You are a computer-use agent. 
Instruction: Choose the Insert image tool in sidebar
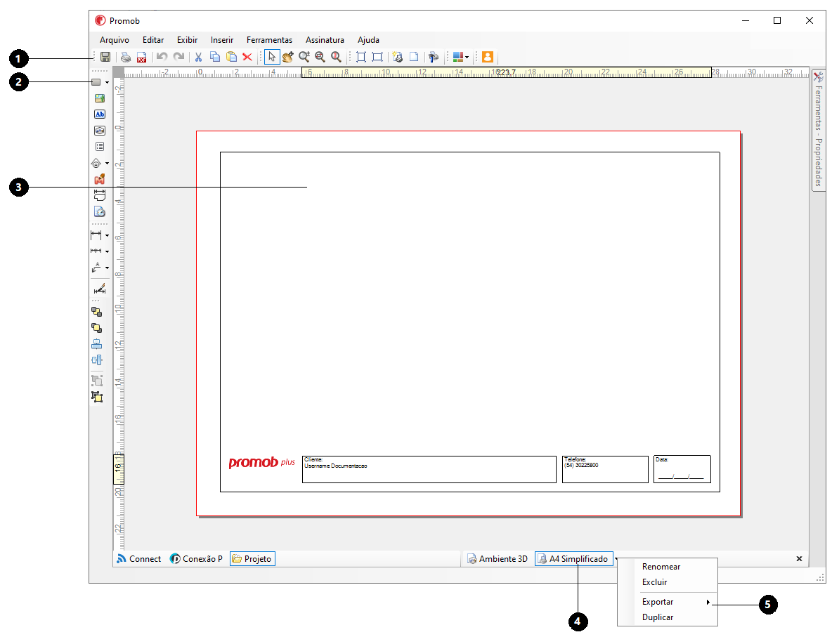click(99, 98)
